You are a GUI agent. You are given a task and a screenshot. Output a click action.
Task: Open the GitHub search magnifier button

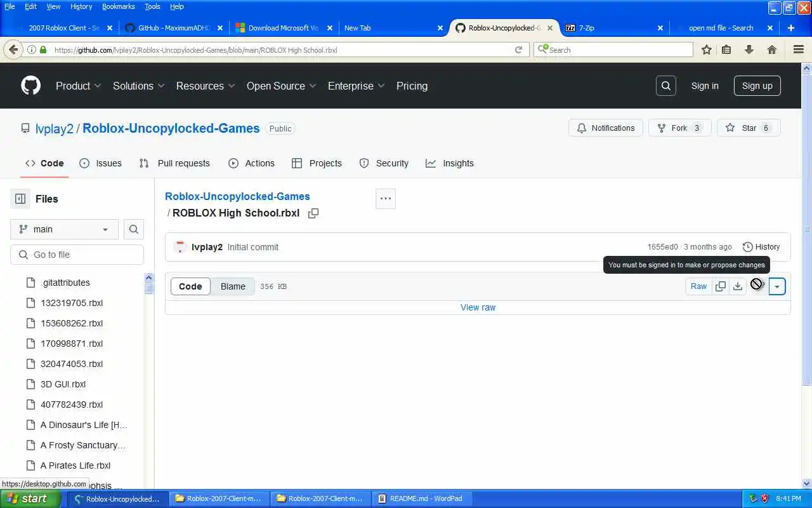pos(665,86)
